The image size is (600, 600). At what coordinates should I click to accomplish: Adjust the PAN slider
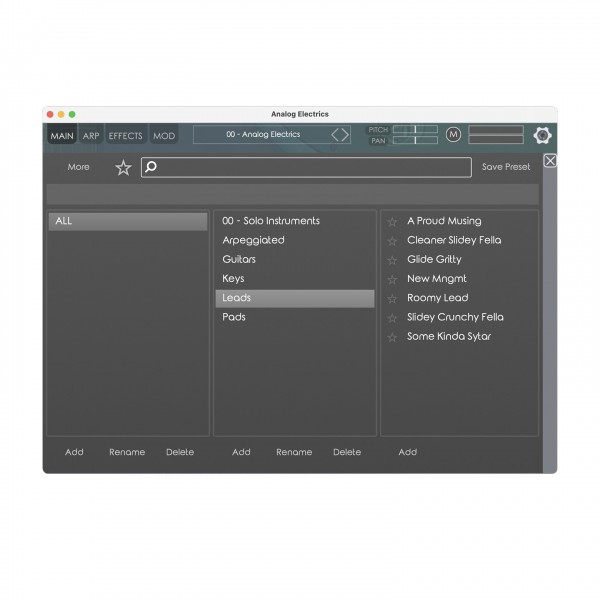click(x=415, y=140)
